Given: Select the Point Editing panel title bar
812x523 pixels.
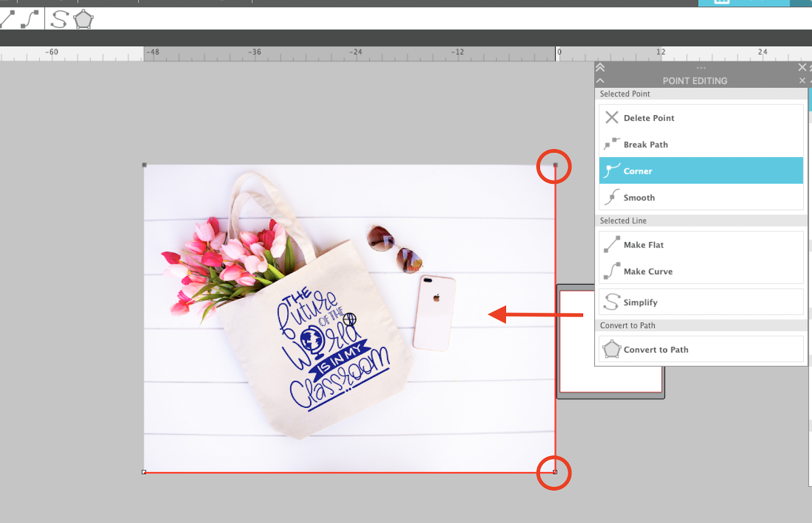Looking at the screenshot, I should click(695, 81).
